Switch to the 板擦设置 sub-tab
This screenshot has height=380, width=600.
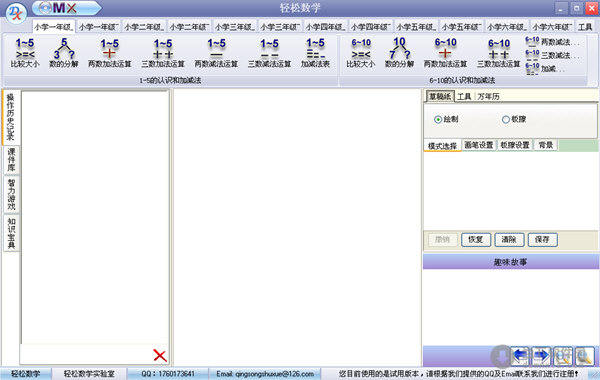[x=515, y=145]
